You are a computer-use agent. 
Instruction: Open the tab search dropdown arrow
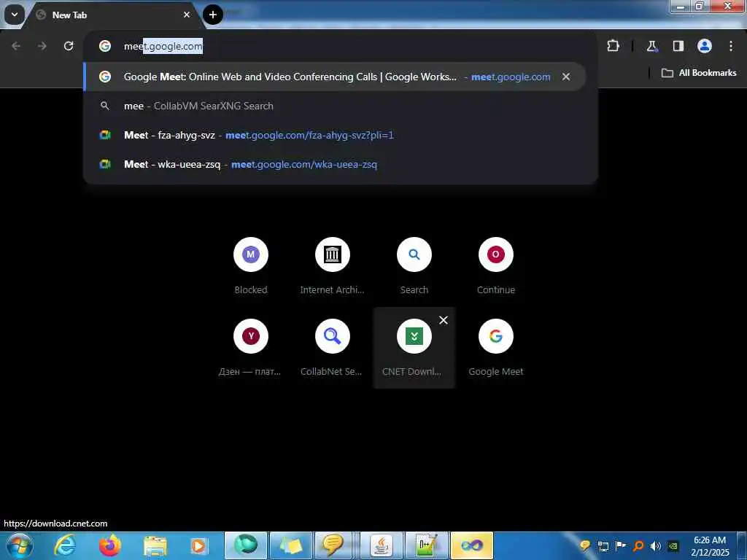15,15
